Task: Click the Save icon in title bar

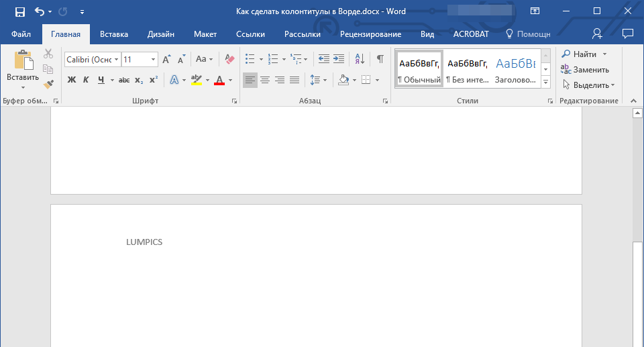Action: [20, 11]
